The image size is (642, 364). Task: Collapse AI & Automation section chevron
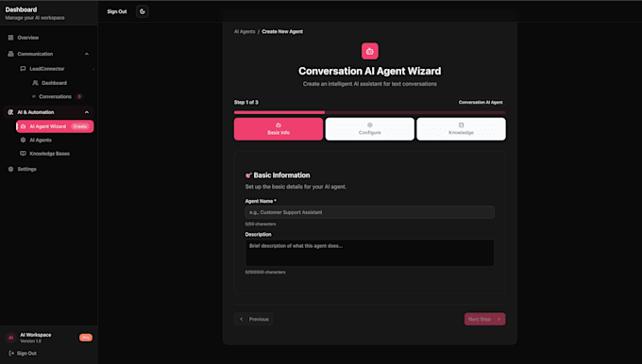click(87, 112)
